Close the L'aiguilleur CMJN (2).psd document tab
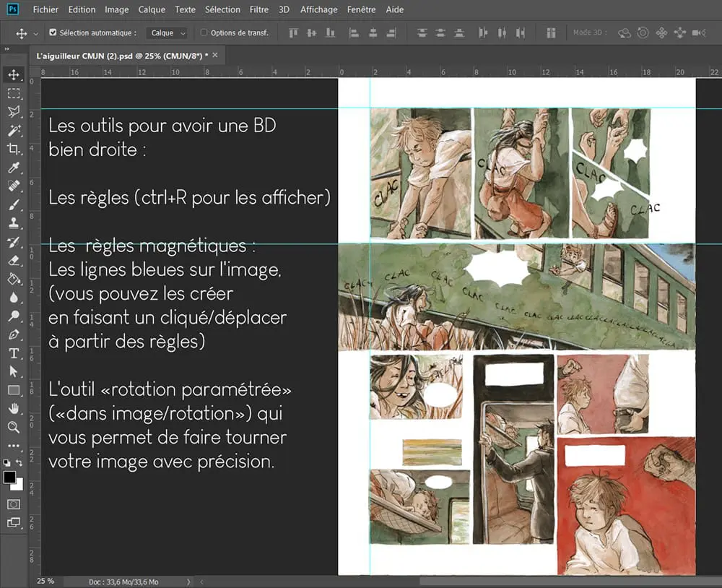722x588 pixels. tap(215, 56)
